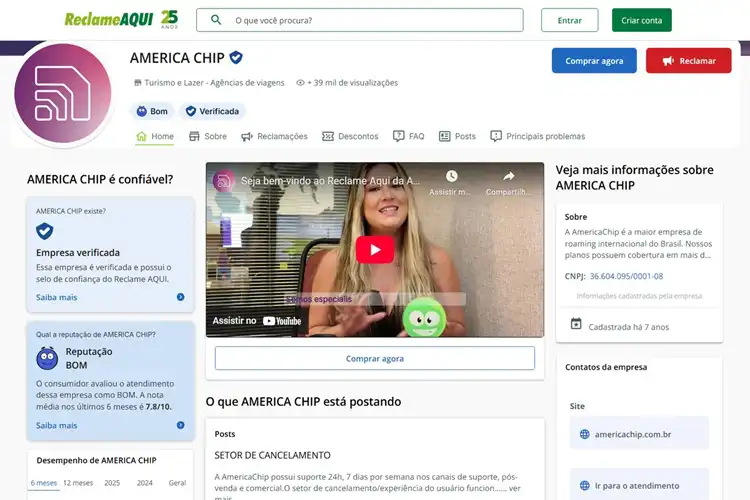Select the Geral performance tab

coord(177,483)
